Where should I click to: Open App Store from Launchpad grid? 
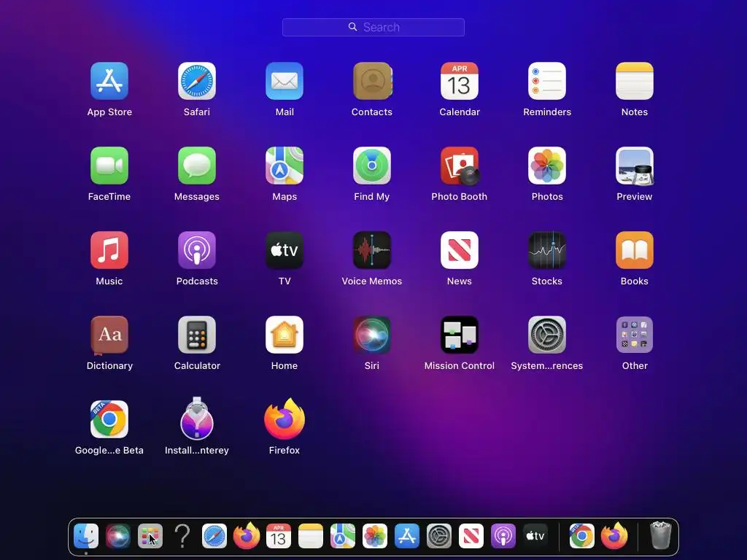click(x=109, y=81)
